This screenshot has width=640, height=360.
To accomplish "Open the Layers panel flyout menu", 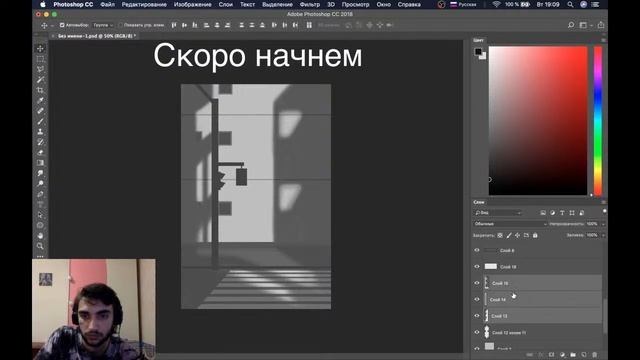I will click(603, 202).
